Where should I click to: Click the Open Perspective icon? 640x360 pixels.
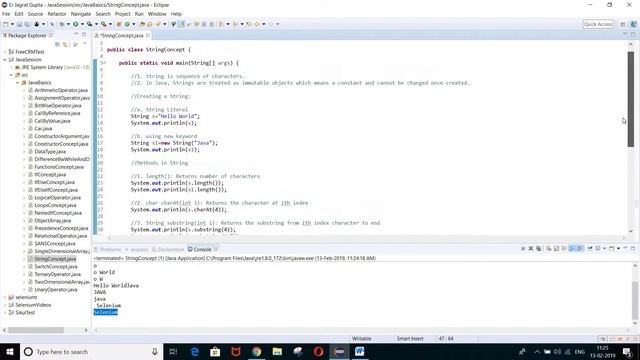tap(622, 24)
